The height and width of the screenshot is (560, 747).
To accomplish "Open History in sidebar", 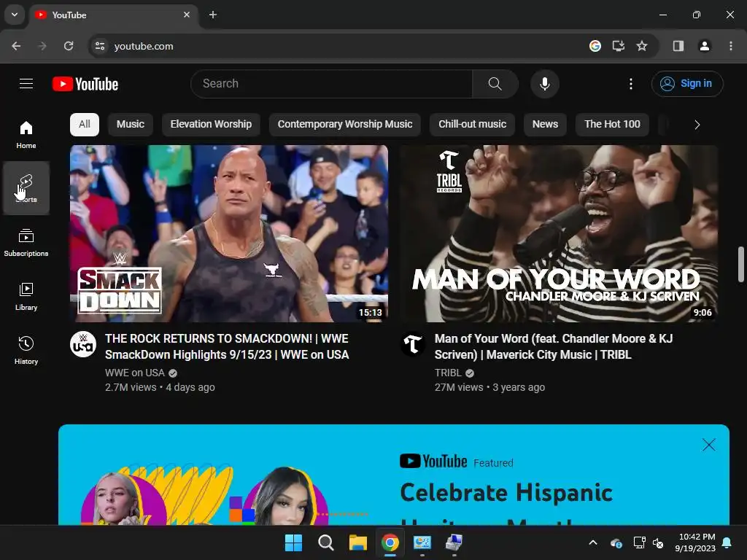I will tap(26, 351).
